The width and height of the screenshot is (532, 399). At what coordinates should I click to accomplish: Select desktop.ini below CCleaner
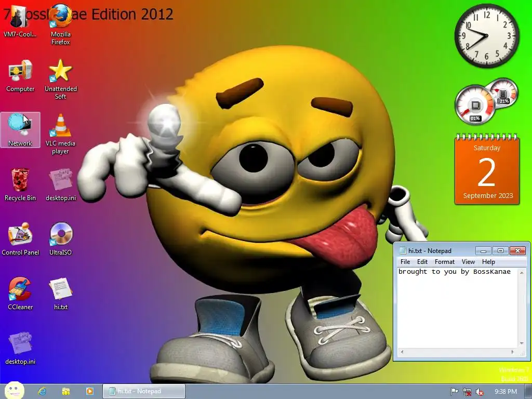click(20, 349)
